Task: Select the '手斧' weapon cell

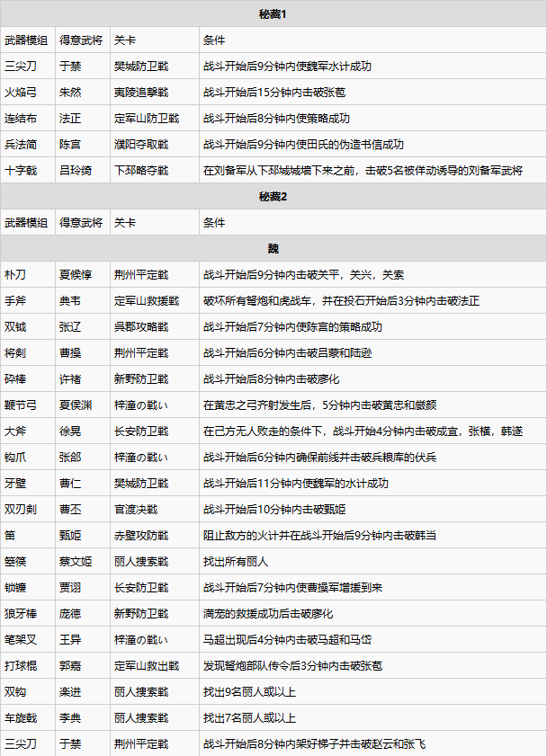Action: point(28,300)
